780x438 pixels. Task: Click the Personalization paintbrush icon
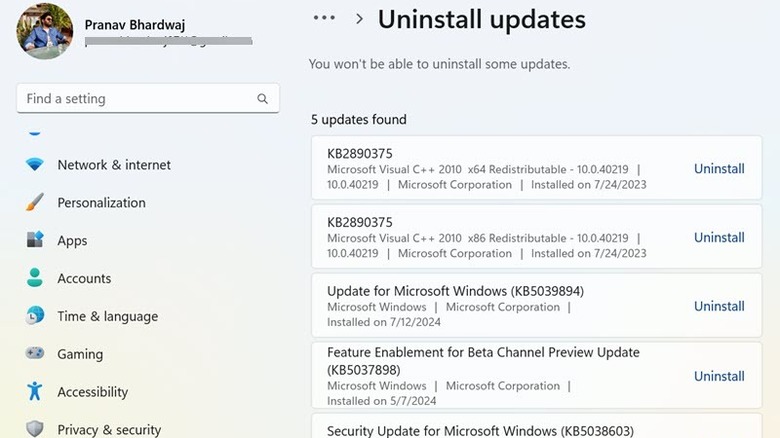(35, 203)
